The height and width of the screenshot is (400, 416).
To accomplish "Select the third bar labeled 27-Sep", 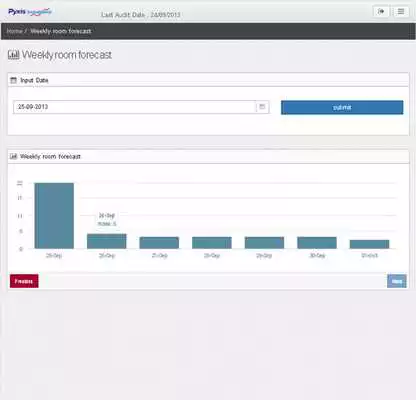I will 159,243.
